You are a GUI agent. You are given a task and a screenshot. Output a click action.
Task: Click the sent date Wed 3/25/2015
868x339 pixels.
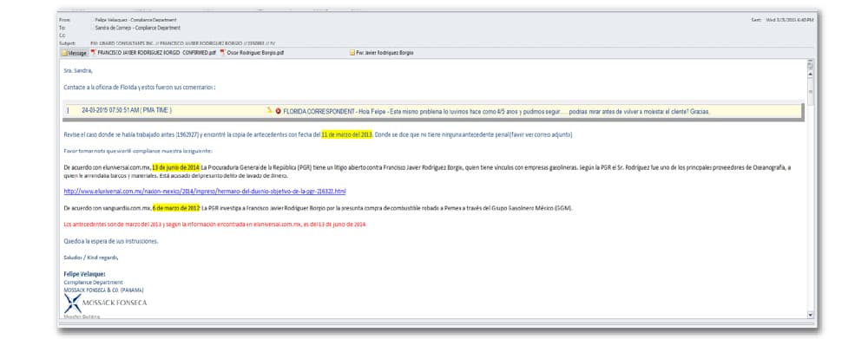coord(789,19)
